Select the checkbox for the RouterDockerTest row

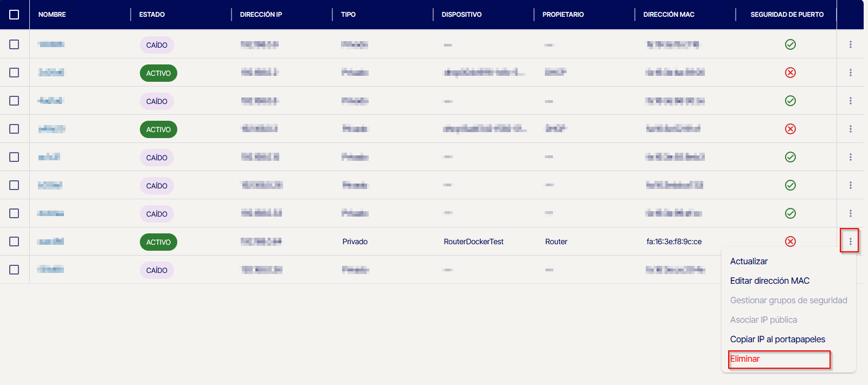[x=15, y=242]
